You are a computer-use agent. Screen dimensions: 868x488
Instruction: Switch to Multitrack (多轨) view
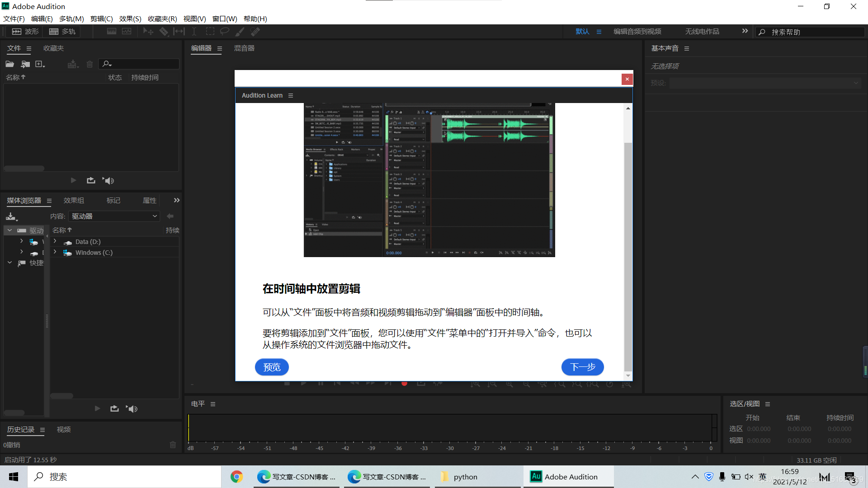pyautogui.click(x=62, y=32)
